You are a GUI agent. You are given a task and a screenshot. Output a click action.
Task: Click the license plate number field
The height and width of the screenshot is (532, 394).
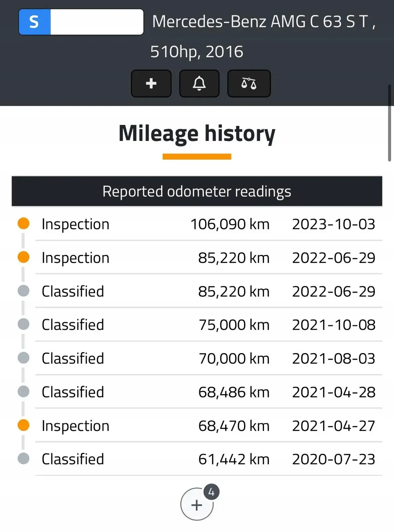point(97,22)
